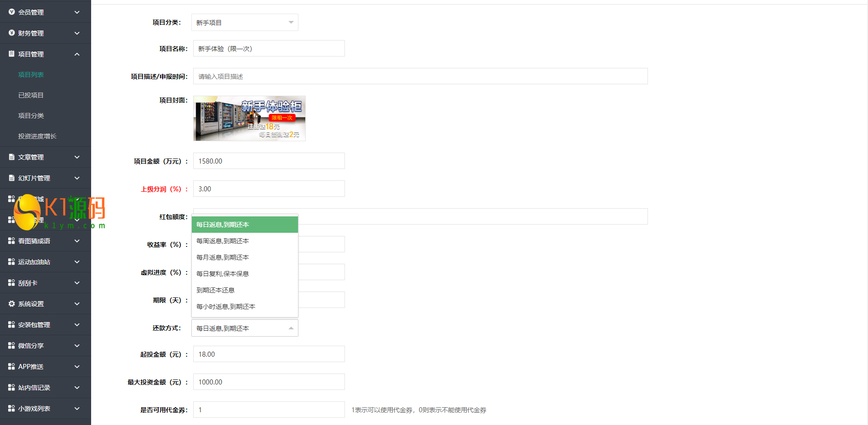Screen dimensions: 868x425
Task: Expand 会员管理 using its chevron
Action: pyautogui.click(x=77, y=12)
